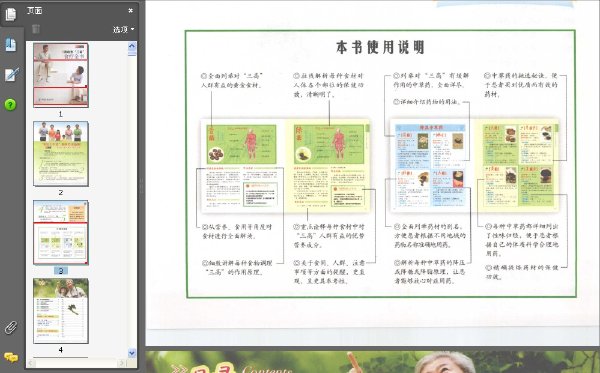Open the 选项 options dropdown
Image resolution: width=600 pixels, height=373 pixels.
[123, 29]
